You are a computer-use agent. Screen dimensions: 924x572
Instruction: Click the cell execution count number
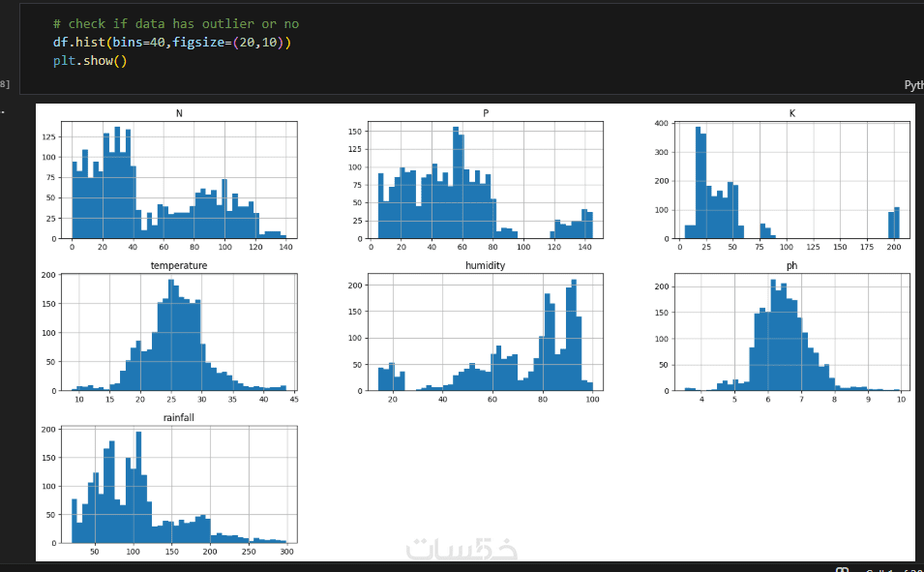[4, 84]
